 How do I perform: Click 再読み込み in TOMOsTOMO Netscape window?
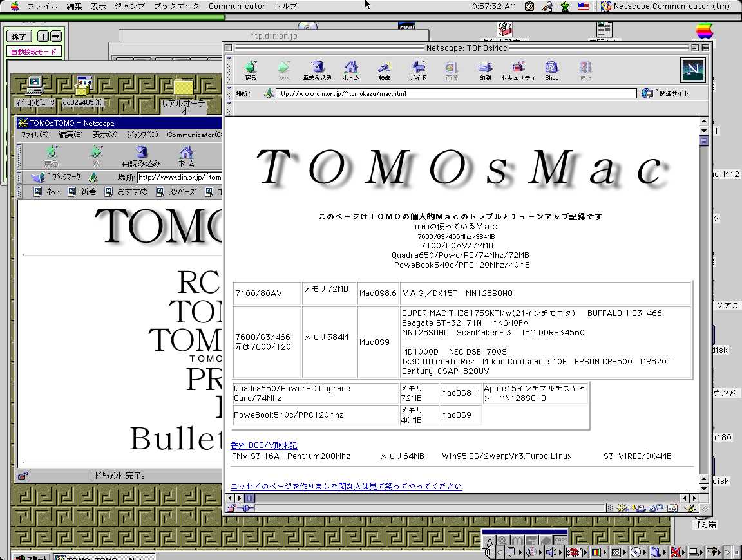point(141,156)
